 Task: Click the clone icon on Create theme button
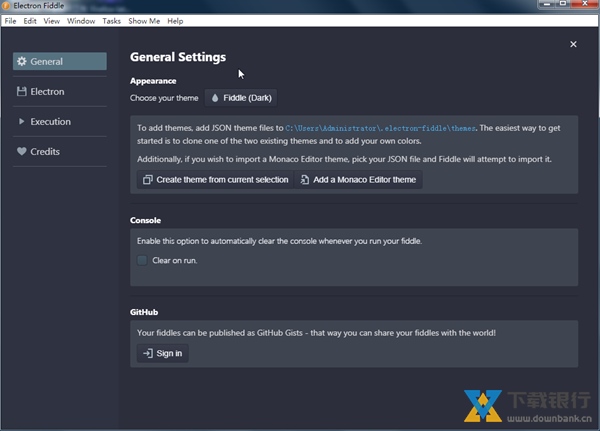pos(148,180)
